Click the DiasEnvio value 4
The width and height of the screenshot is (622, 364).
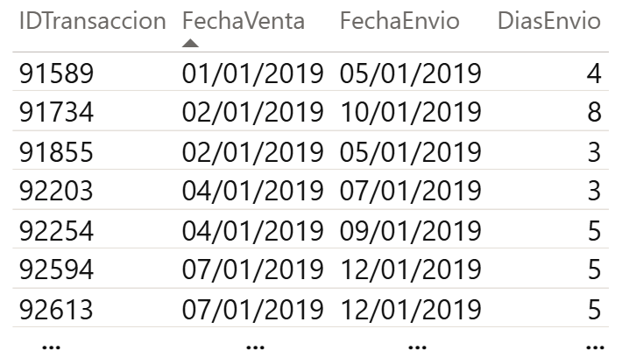[594, 74]
